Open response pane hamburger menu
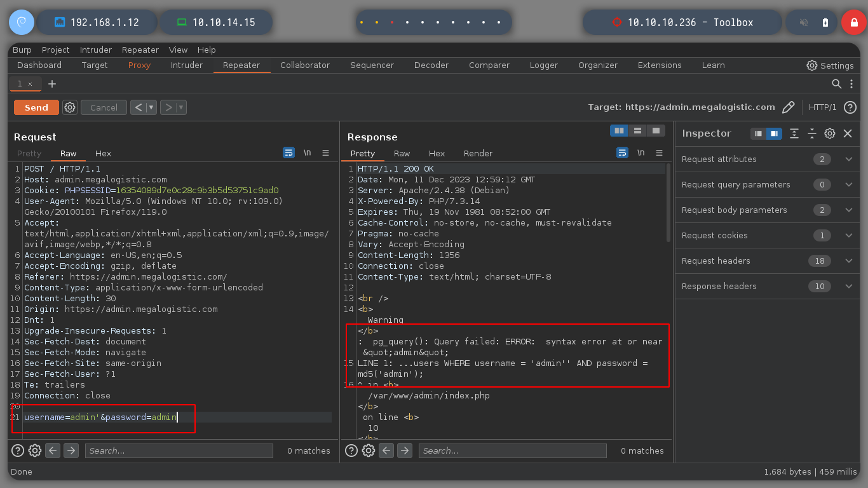This screenshot has height=488, width=868. tap(659, 153)
